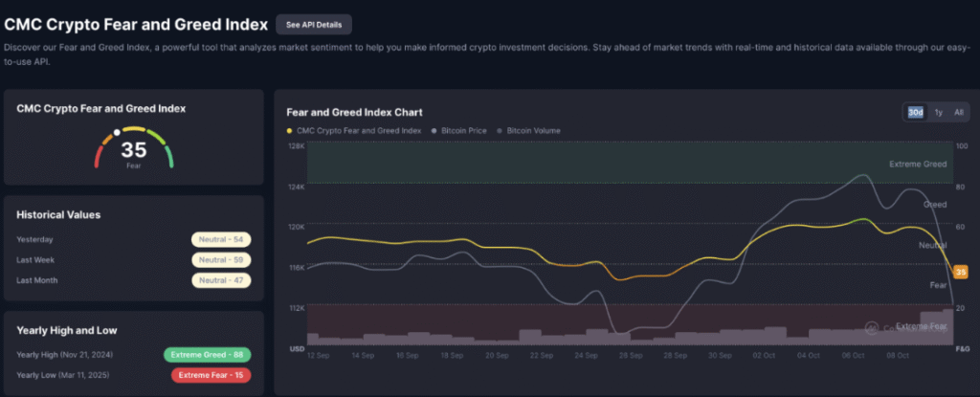Click the orange 35 chart value marker

pos(961,272)
